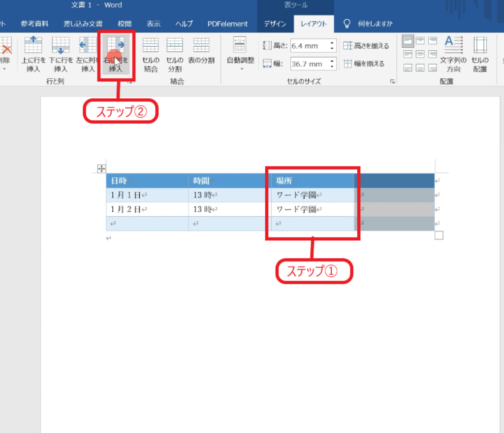The width and height of the screenshot is (504, 433).
Task: Increase row height with the 高さ spinner
Action: click(x=332, y=43)
